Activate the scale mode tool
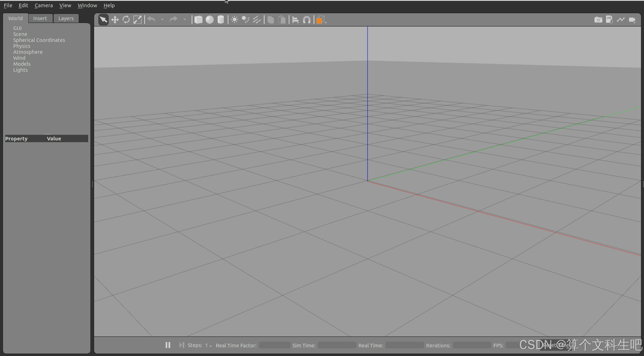This screenshot has width=644, height=356. coord(137,20)
